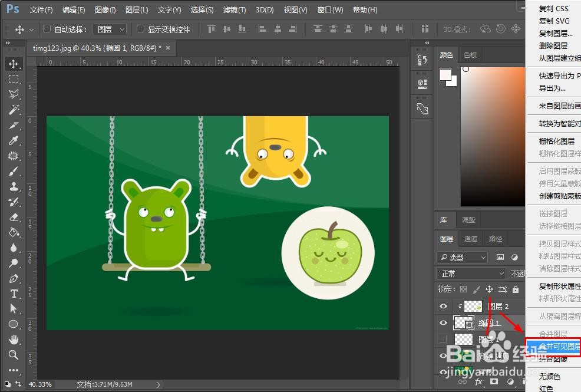Toggle lock image pixels brush icon
This screenshot has width=581, height=392.
477,289
